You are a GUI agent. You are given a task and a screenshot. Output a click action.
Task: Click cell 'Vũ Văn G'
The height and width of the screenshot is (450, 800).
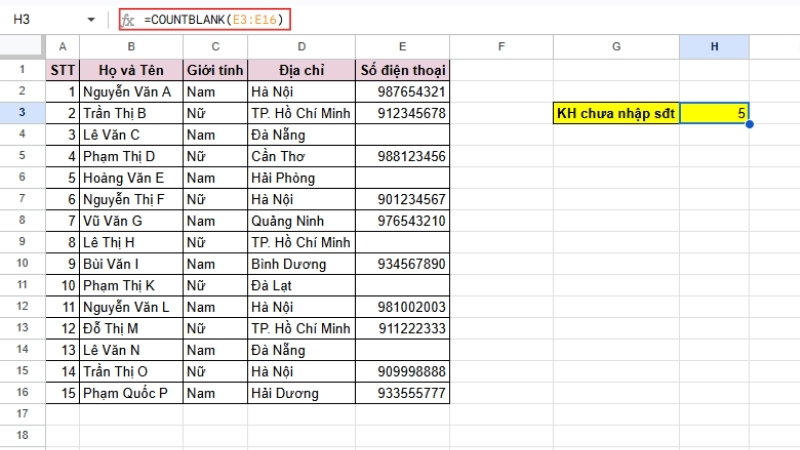pyautogui.click(x=131, y=221)
